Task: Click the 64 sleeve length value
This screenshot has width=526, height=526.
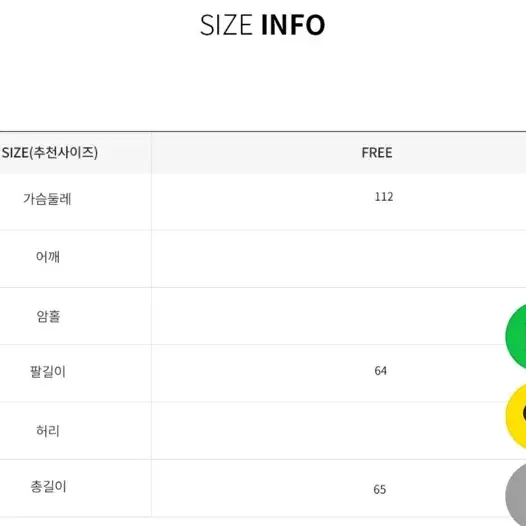Action: [380, 371]
